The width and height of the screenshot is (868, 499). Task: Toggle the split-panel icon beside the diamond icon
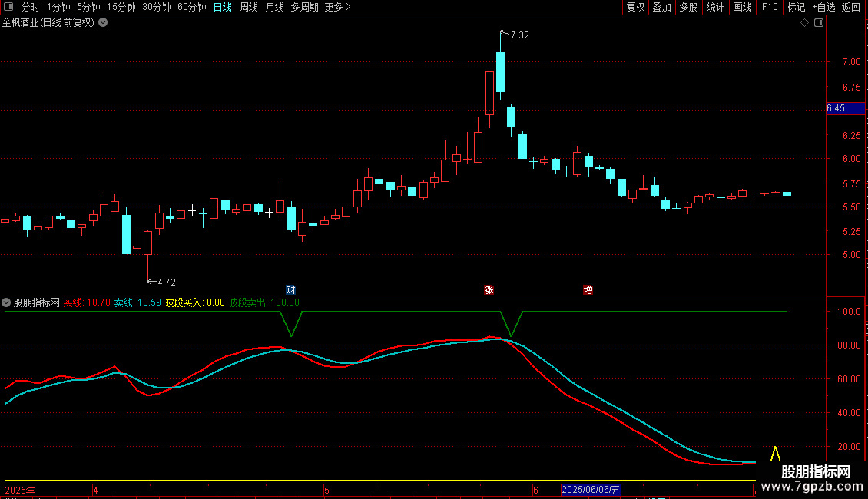tap(819, 23)
